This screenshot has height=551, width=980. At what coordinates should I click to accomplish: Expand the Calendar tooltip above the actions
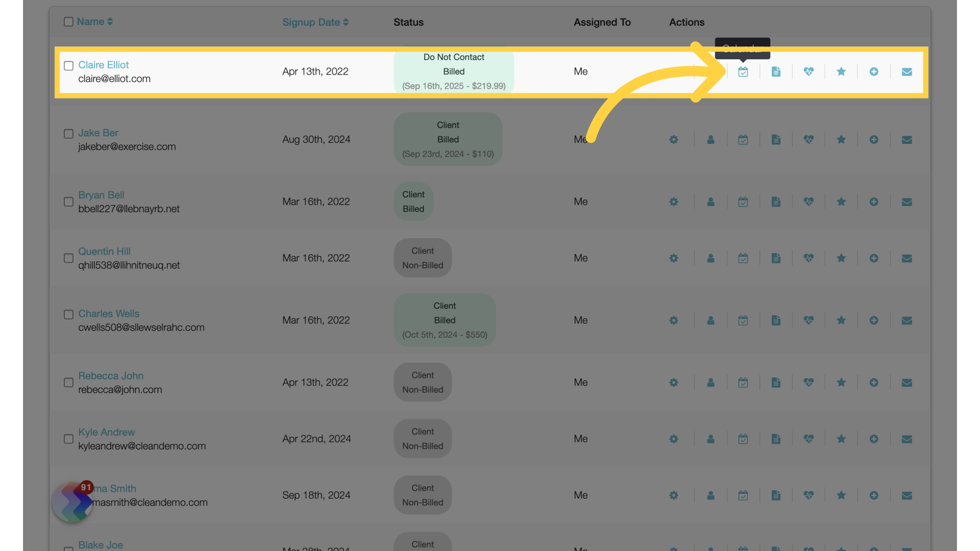[x=742, y=48]
